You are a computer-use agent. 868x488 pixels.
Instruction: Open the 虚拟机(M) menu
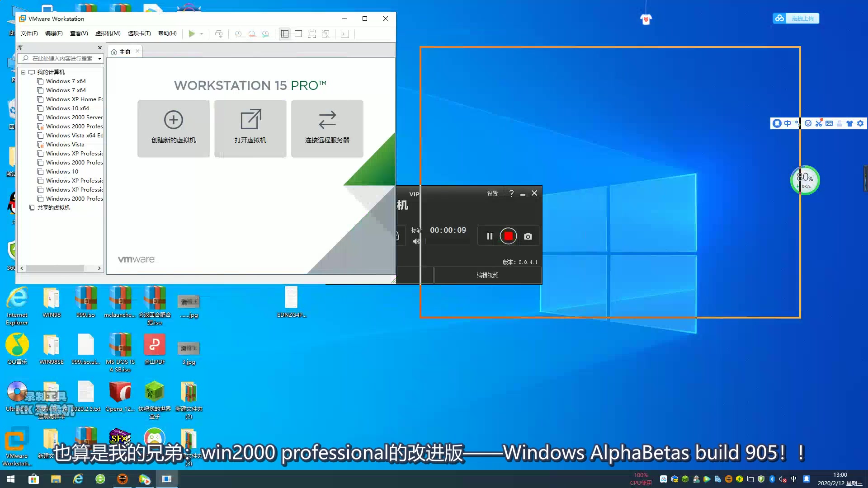click(108, 33)
